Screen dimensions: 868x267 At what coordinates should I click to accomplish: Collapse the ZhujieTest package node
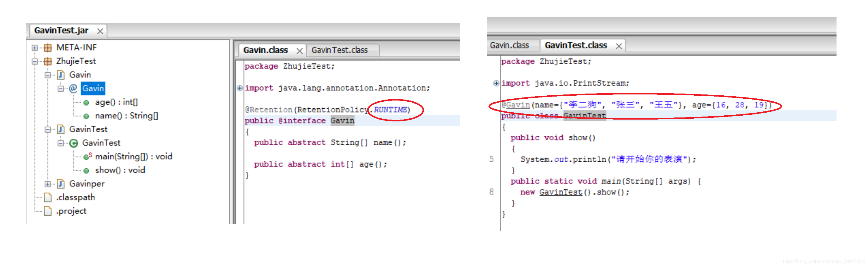pyautogui.click(x=35, y=61)
